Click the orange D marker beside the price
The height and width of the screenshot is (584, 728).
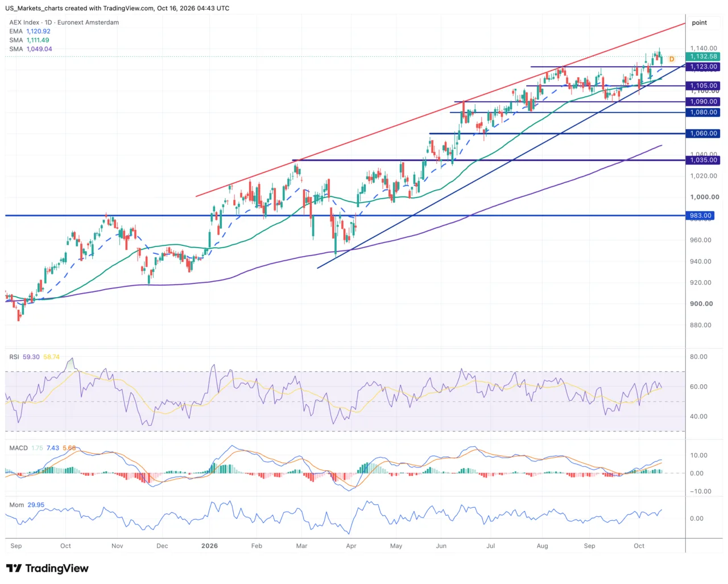[672, 59]
